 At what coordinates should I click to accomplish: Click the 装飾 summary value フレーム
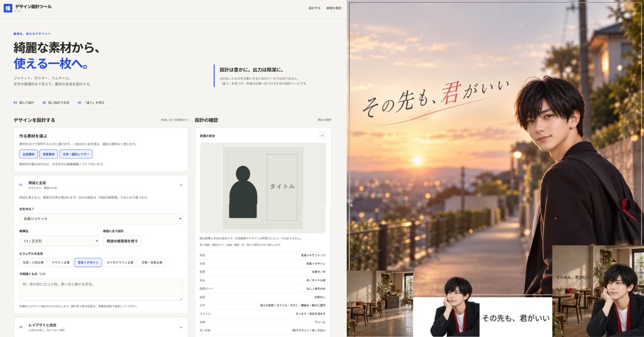point(321,322)
